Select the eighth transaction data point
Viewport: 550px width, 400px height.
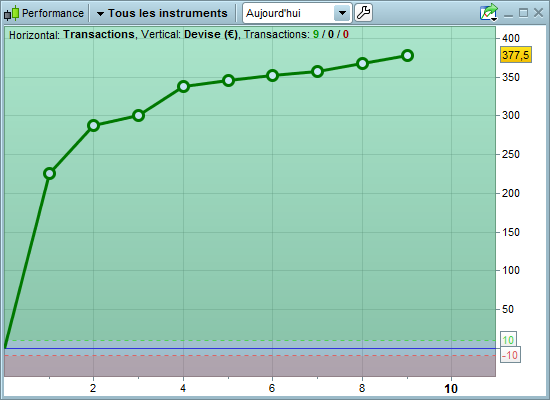362,64
